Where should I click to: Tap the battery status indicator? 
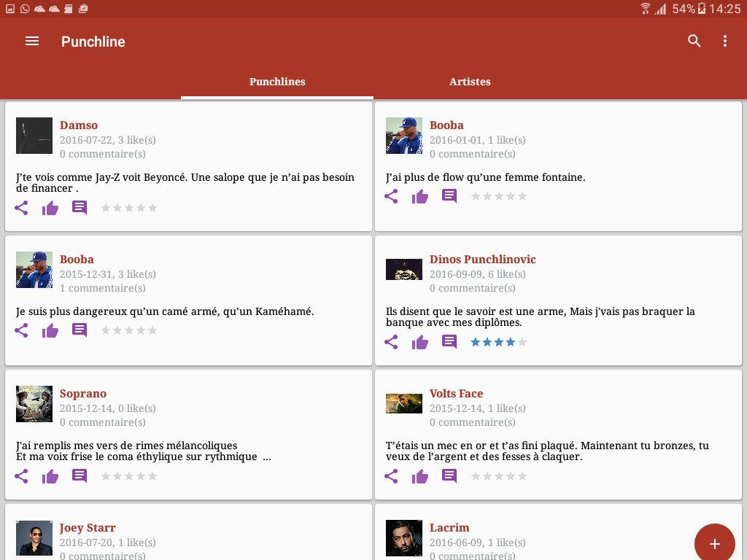tap(701, 9)
